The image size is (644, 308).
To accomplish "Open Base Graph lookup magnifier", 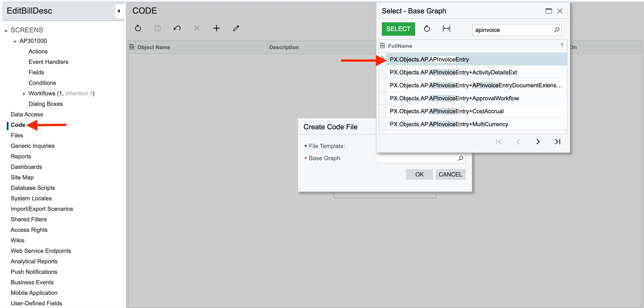I will [x=460, y=158].
